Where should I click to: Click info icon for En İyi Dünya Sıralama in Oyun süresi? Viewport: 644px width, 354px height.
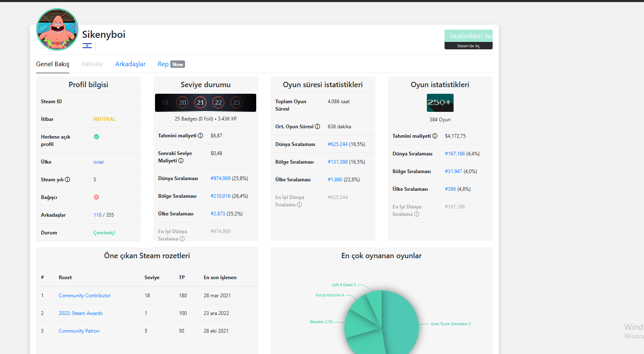pyautogui.click(x=299, y=205)
